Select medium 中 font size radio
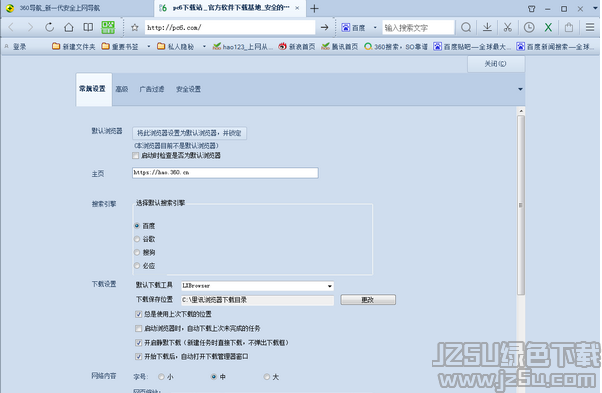The height and width of the screenshot is (393, 602). pyautogui.click(x=214, y=377)
